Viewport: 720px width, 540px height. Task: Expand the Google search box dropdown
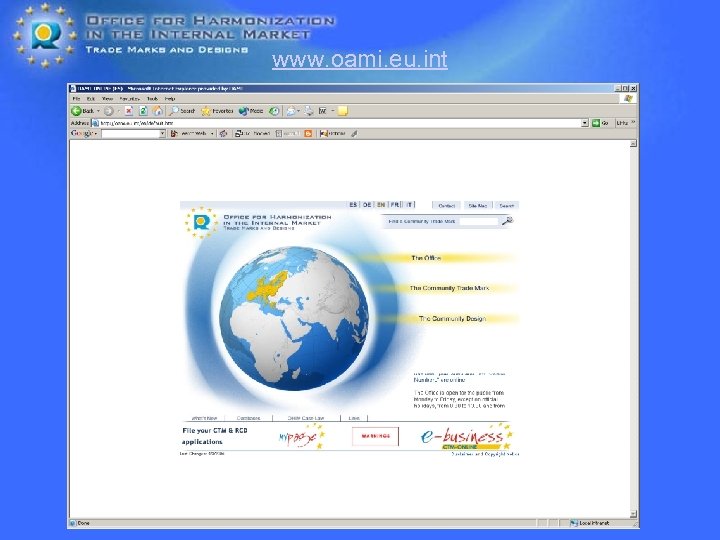point(162,134)
